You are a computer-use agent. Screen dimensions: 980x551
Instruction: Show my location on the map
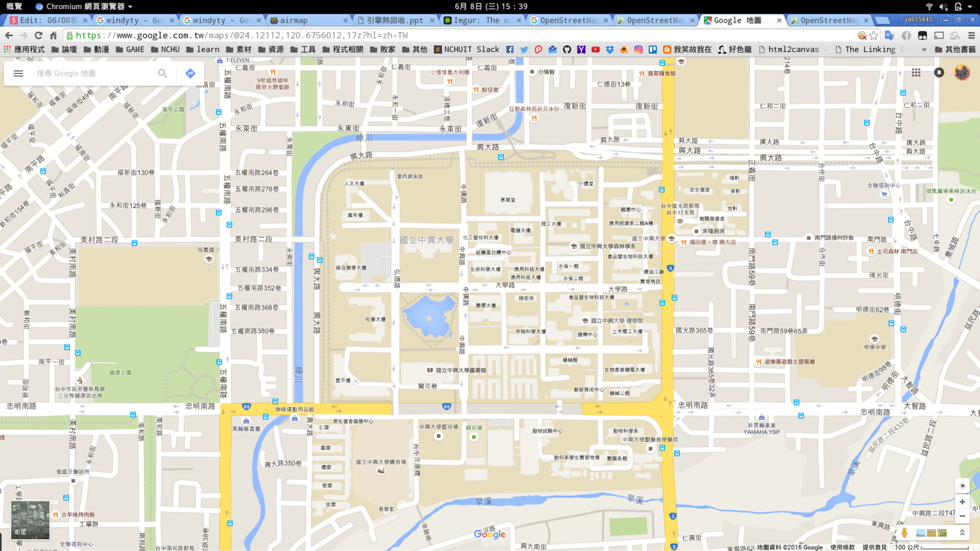(x=962, y=485)
